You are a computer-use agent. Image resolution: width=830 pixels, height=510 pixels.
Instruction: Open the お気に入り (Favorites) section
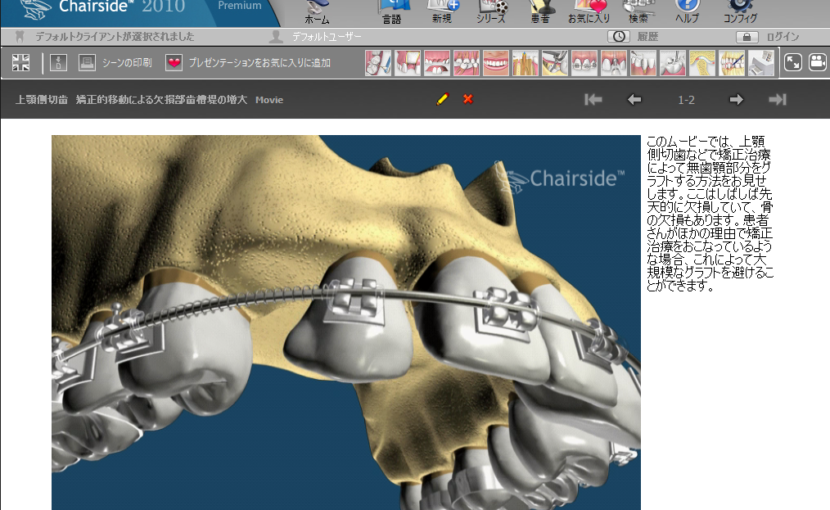(589, 11)
